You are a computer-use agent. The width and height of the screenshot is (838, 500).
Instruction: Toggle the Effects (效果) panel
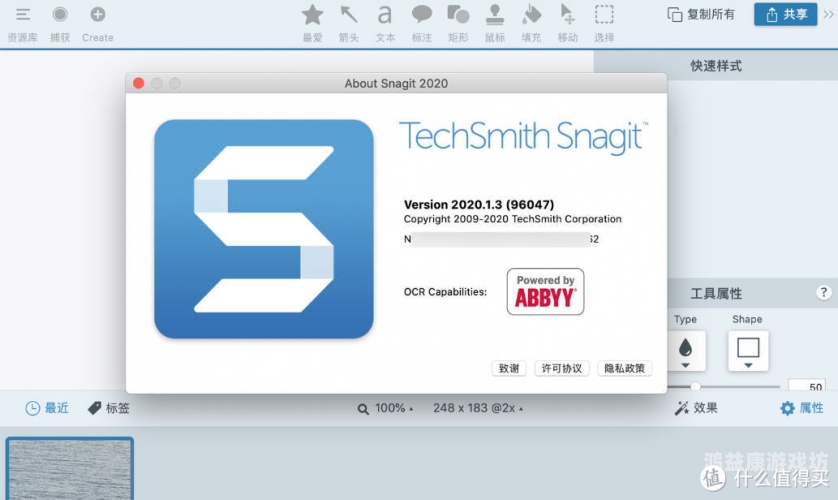click(696, 408)
